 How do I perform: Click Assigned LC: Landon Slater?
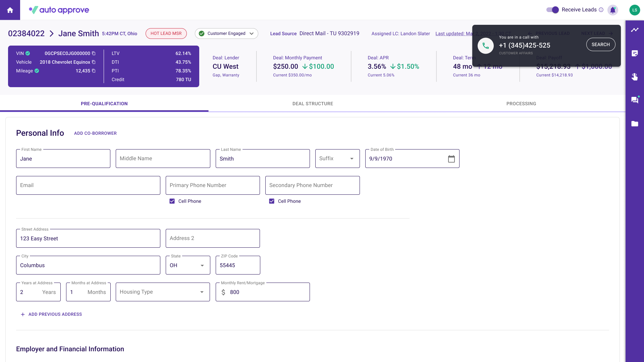tap(400, 34)
